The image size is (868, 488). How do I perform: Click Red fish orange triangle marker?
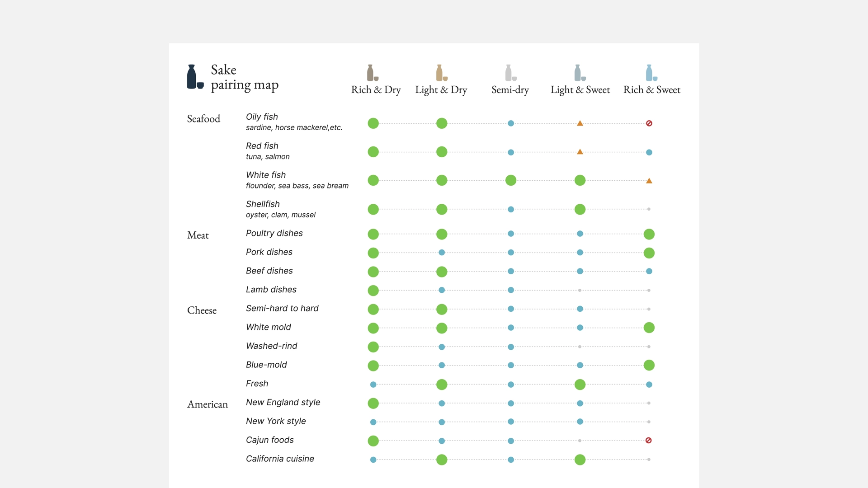[x=580, y=152]
